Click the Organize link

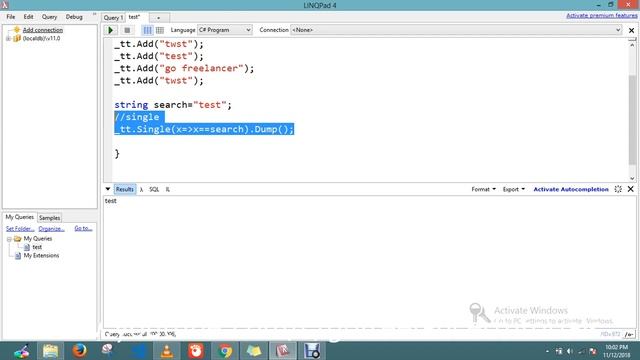(51, 229)
